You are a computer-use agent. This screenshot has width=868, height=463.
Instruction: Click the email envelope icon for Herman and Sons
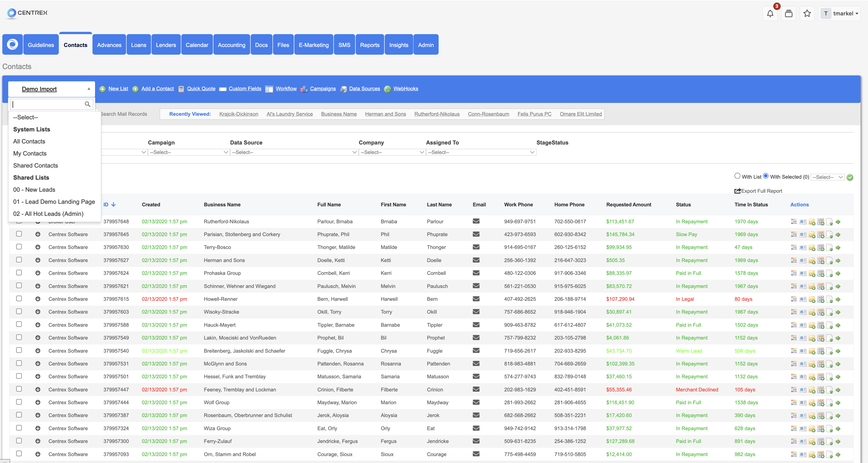click(x=476, y=260)
